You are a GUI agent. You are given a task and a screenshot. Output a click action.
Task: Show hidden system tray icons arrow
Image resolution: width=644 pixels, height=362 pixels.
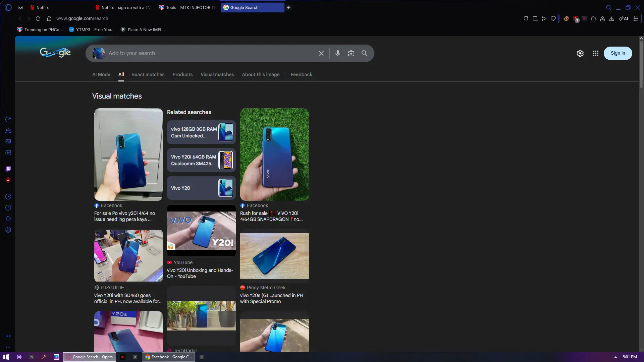(x=615, y=357)
